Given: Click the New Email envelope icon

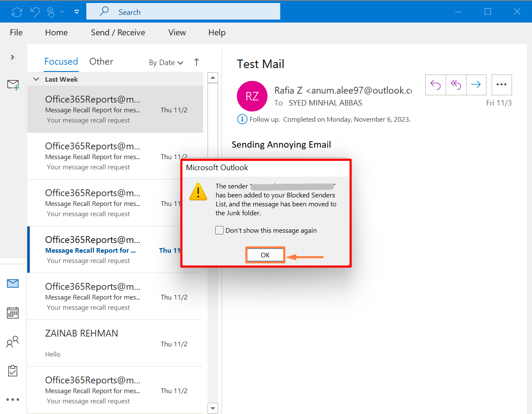Looking at the screenshot, I should coord(13,85).
